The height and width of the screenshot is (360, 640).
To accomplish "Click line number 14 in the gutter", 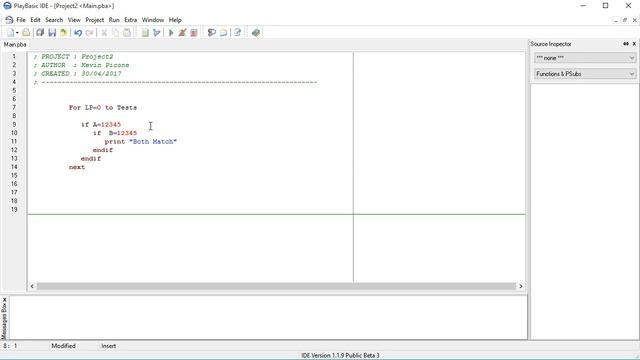I will 14,167.
